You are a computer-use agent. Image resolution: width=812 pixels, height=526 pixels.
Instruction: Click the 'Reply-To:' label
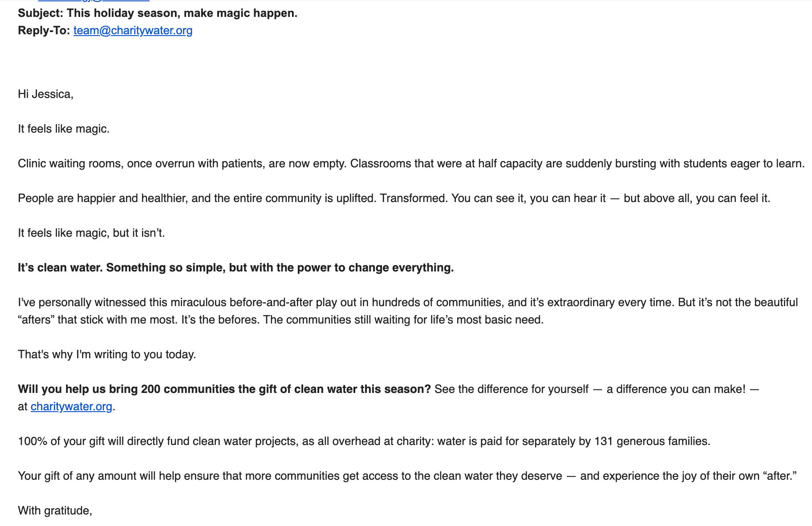(44, 30)
